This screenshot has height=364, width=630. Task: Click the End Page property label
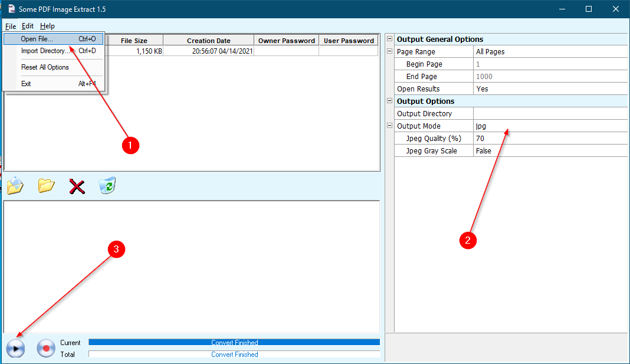pyautogui.click(x=421, y=77)
